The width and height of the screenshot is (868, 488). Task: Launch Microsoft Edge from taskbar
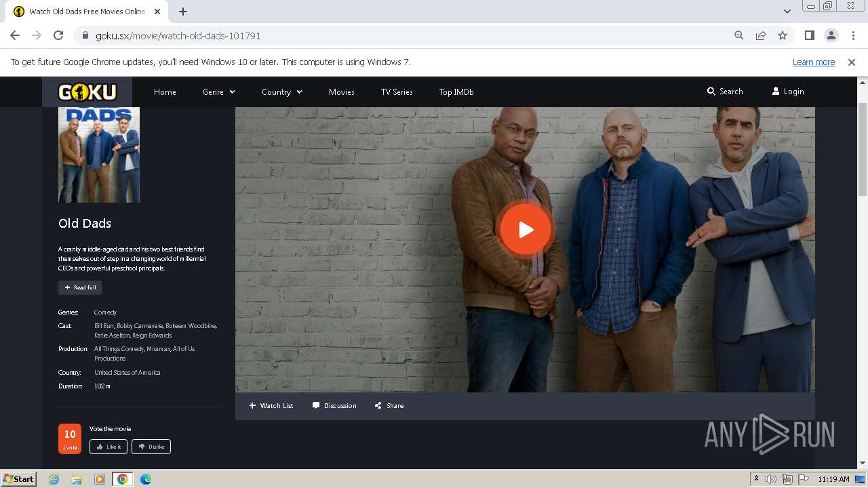coord(146,479)
